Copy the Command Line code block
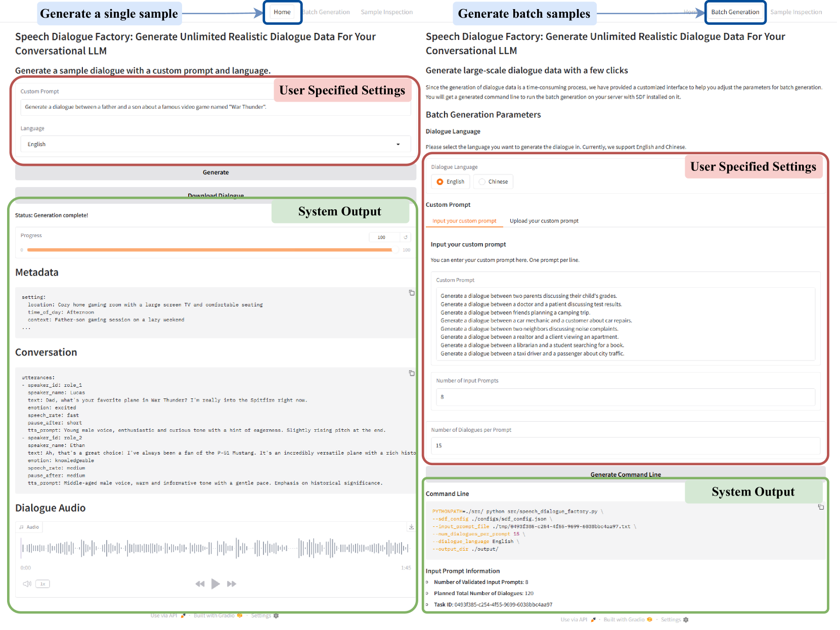Screen dimensions: 840x630 (821, 507)
